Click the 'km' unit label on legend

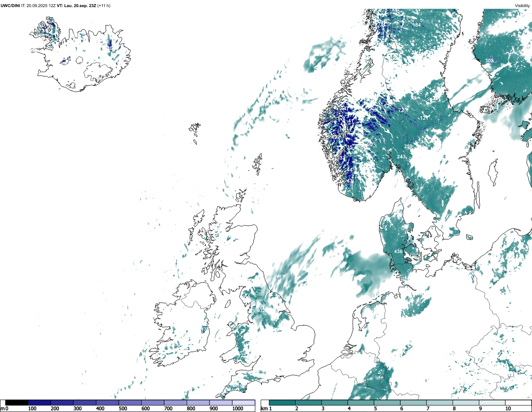[264, 409]
